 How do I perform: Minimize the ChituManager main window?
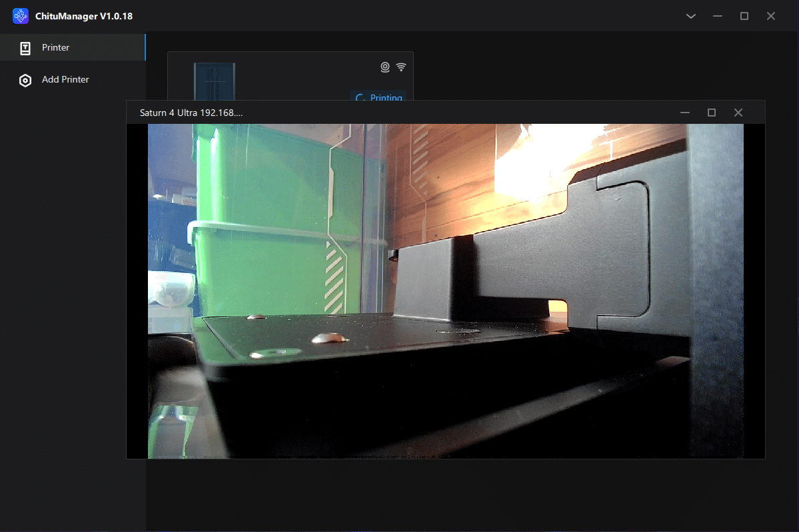point(718,16)
